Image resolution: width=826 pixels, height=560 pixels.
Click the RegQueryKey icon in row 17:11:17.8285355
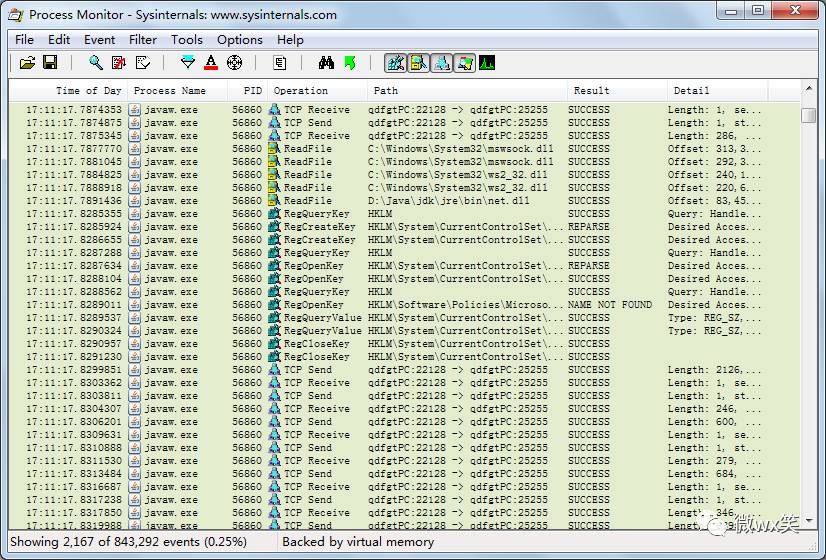(274, 214)
